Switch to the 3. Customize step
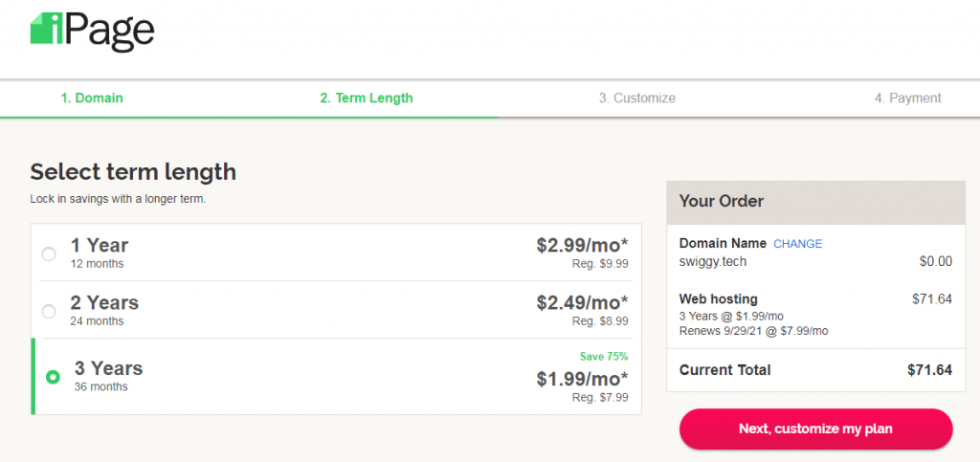The width and height of the screenshot is (980, 462). pyautogui.click(x=636, y=98)
